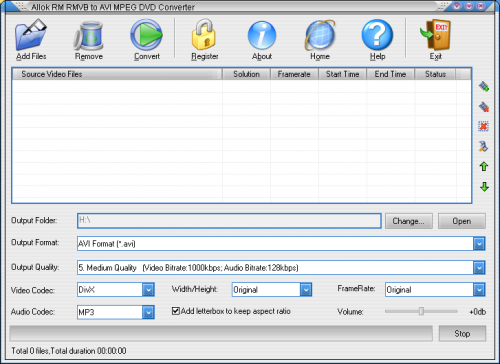Image resolution: width=500 pixels, height=364 pixels.
Task: Click the Solution column header
Action: pos(246,74)
